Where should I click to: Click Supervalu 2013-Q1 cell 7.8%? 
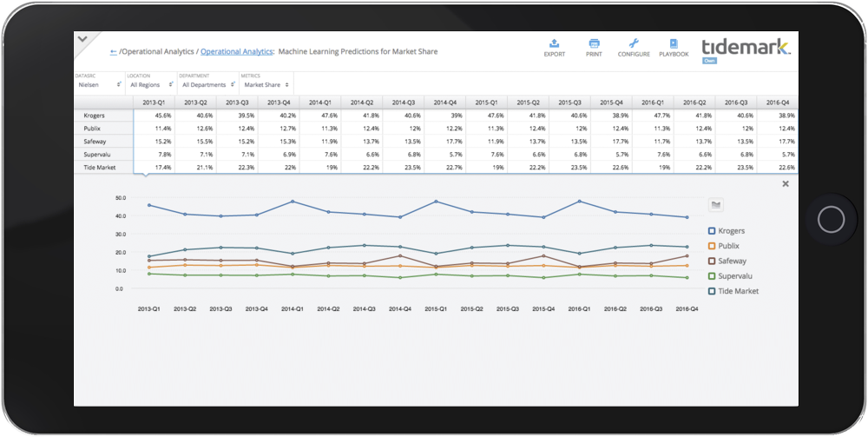pyautogui.click(x=154, y=155)
